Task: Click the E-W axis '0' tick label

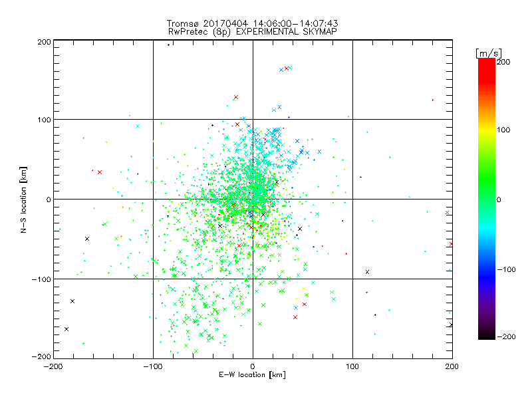Action: point(253,366)
